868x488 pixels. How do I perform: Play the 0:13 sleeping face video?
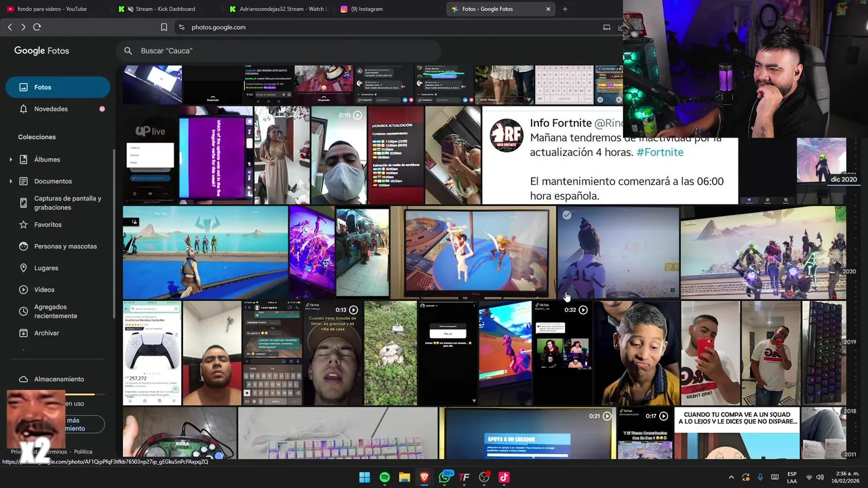[x=353, y=310]
